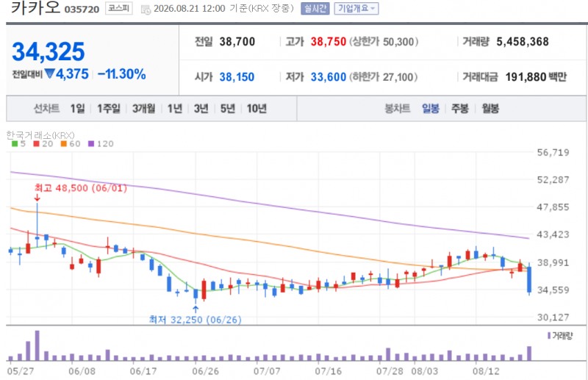Click the 고가 value 38,750
Image resolution: width=588 pixels, height=380 pixels.
click(x=328, y=42)
